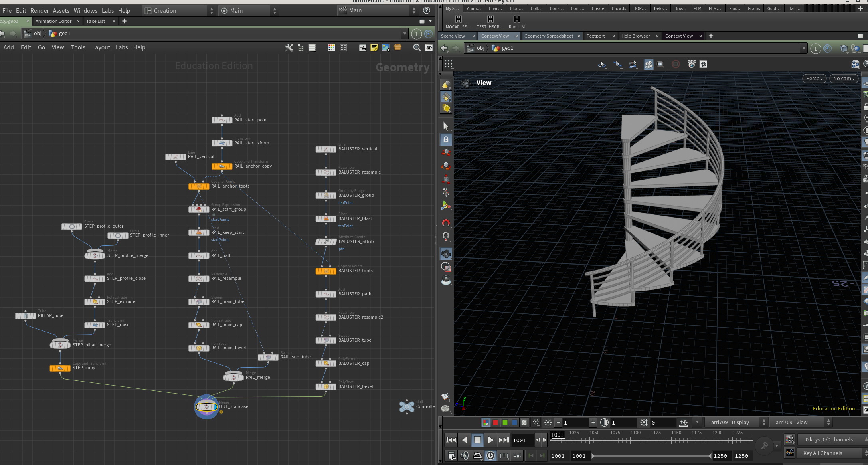Screen dimensions: 868x465
Task: Open viewport display options gear icon
Action: click(703, 64)
